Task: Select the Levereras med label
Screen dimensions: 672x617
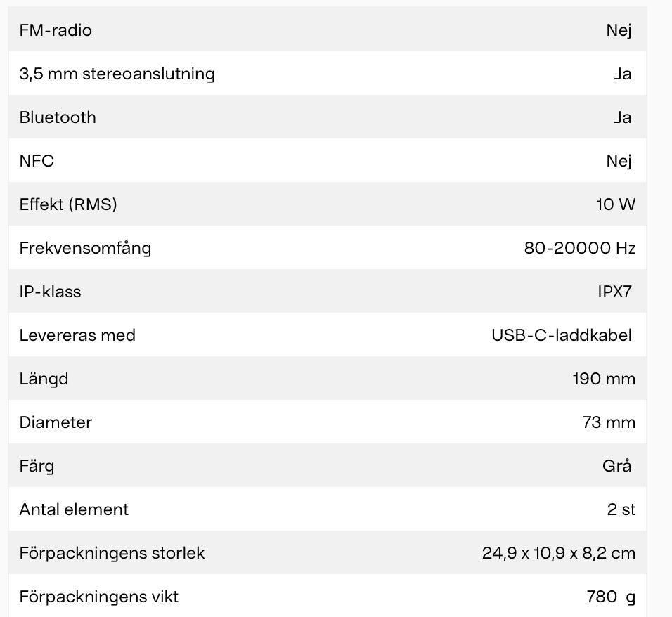Action: tap(77, 335)
